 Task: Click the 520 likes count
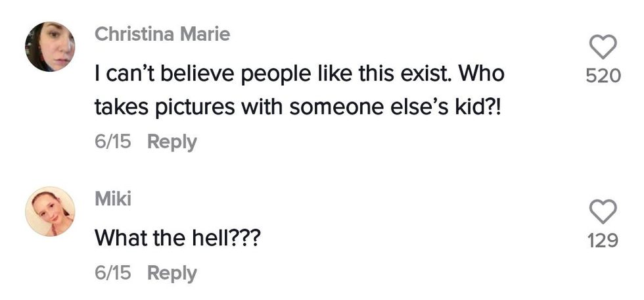(603, 76)
